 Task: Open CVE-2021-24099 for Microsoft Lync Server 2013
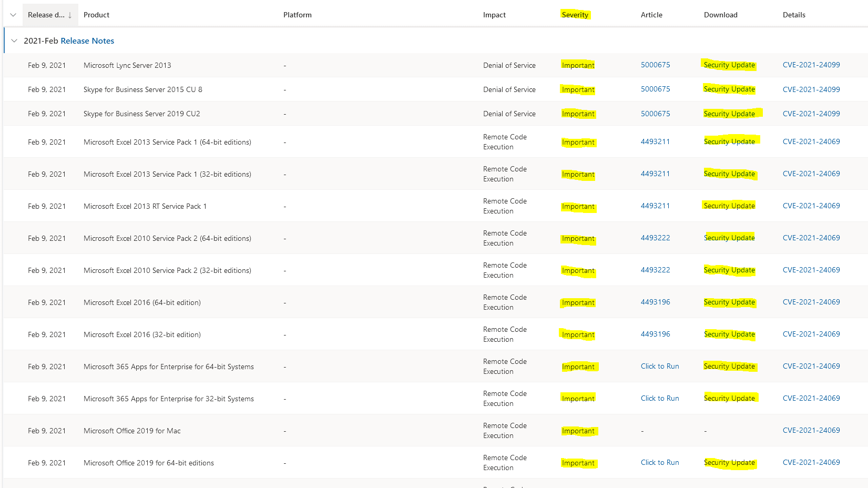pyautogui.click(x=811, y=65)
